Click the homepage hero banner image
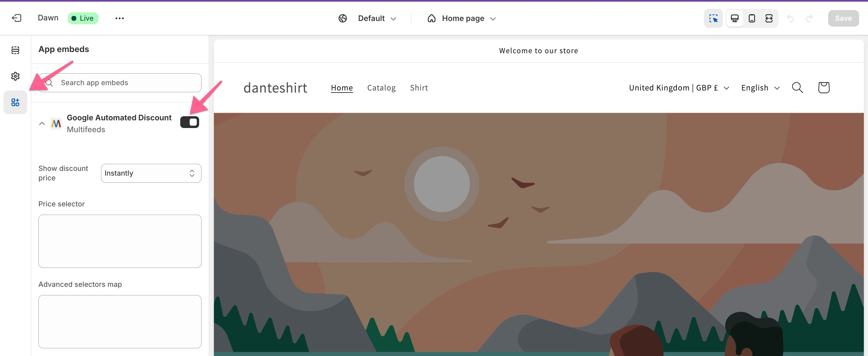 click(539, 234)
